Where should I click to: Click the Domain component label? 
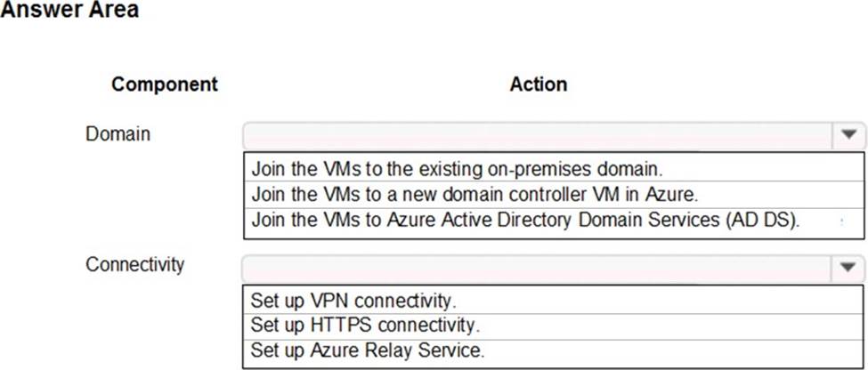(118, 133)
